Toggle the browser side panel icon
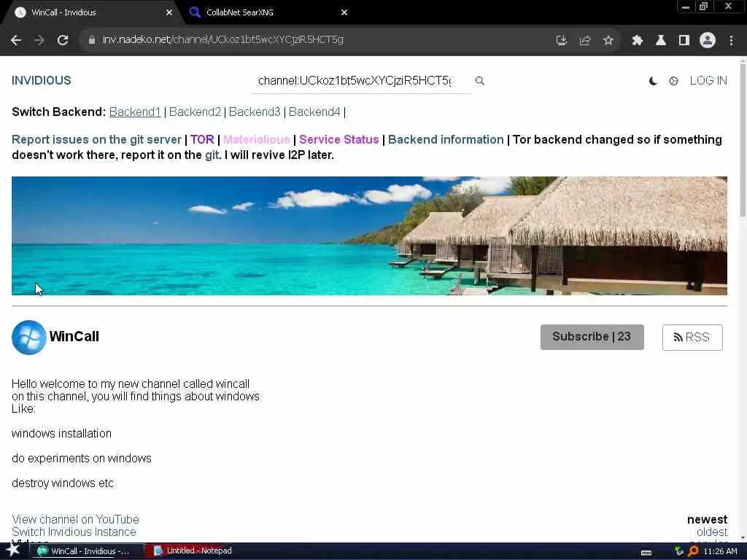This screenshot has width=747, height=560. click(x=684, y=41)
